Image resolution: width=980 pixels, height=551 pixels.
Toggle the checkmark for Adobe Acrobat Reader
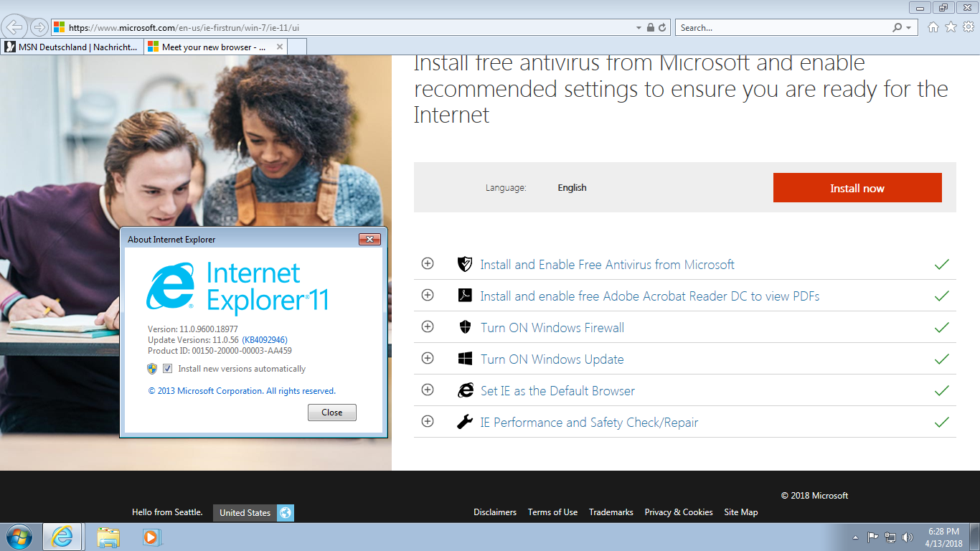point(942,296)
